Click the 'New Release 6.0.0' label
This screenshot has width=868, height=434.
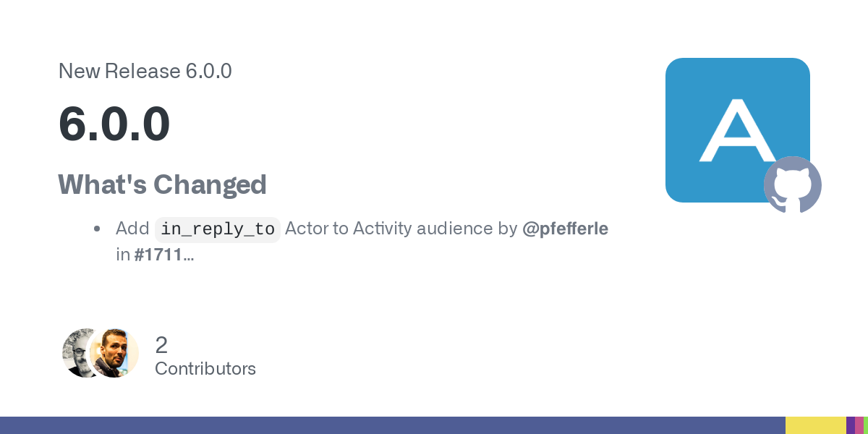click(x=145, y=71)
